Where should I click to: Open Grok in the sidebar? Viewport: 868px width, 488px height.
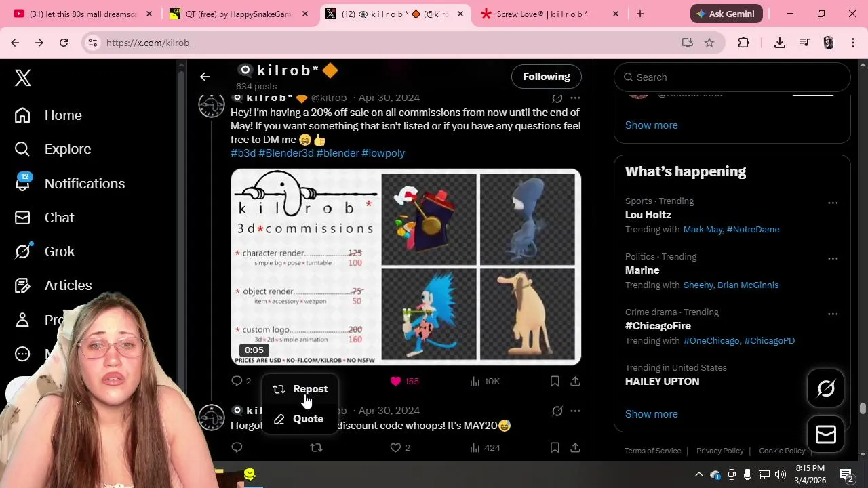tap(45, 251)
